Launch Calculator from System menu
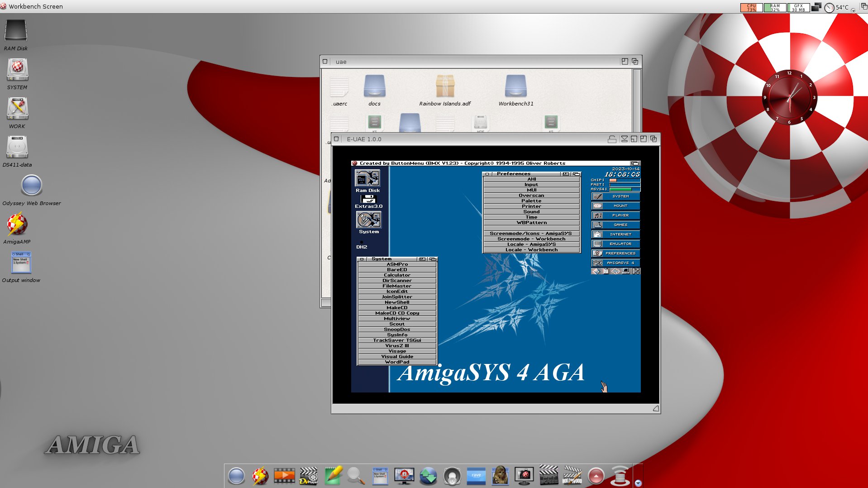This screenshot has width=868, height=488. click(x=397, y=275)
